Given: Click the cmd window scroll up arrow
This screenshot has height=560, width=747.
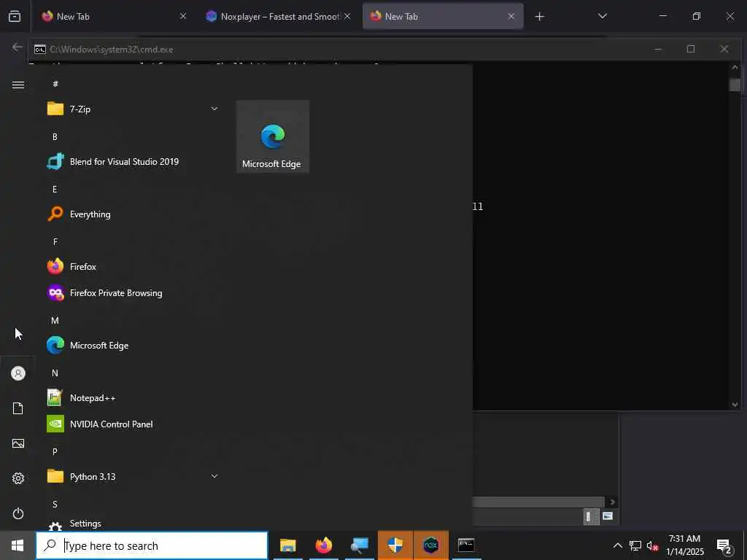Looking at the screenshot, I should 735,68.
